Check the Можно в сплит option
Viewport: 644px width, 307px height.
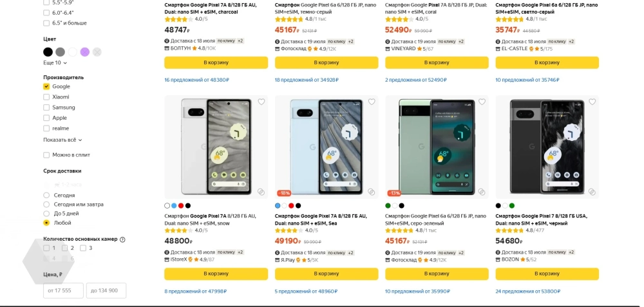[x=46, y=155]
